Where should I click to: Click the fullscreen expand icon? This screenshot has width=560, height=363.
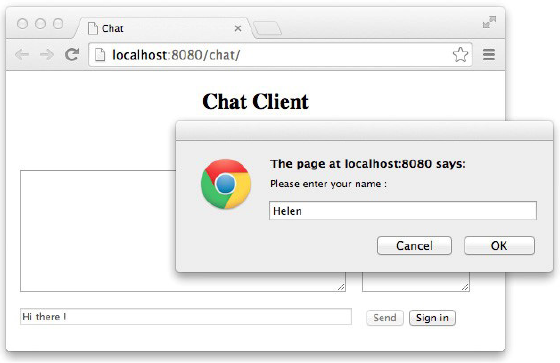(489, 22)
